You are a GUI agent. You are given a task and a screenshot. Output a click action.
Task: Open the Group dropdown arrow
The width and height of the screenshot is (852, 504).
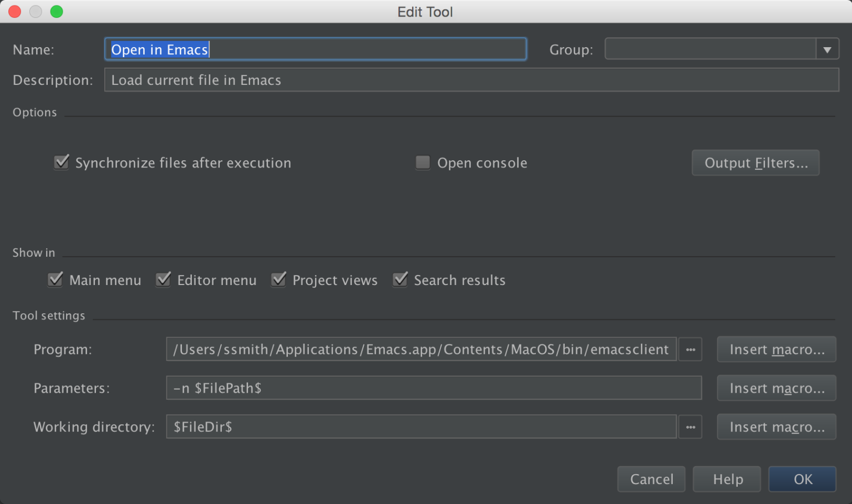tap(828, 49)
